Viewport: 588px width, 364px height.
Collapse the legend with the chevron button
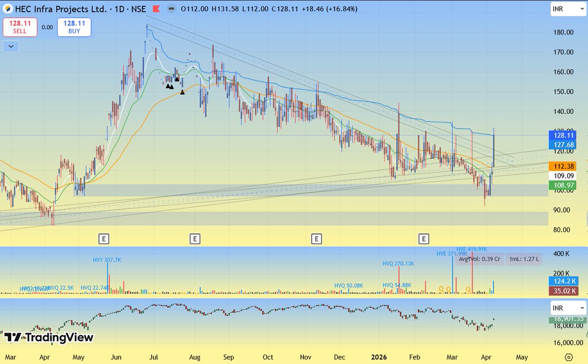(x=11, y=47)
